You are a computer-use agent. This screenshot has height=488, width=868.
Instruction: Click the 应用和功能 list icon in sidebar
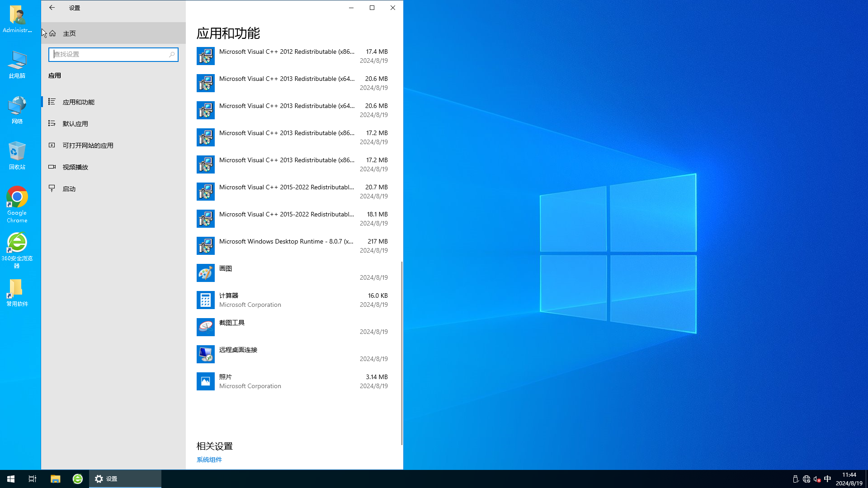coord(52,102)
